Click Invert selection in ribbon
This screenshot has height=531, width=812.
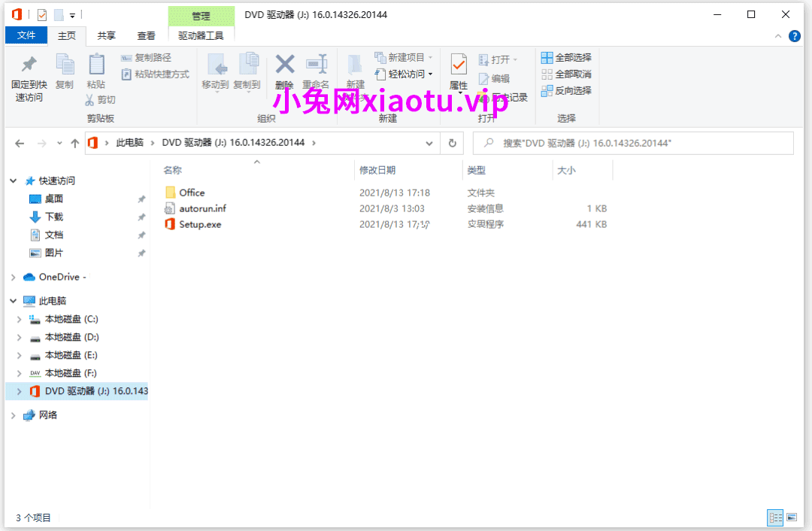tap(566, 91)
